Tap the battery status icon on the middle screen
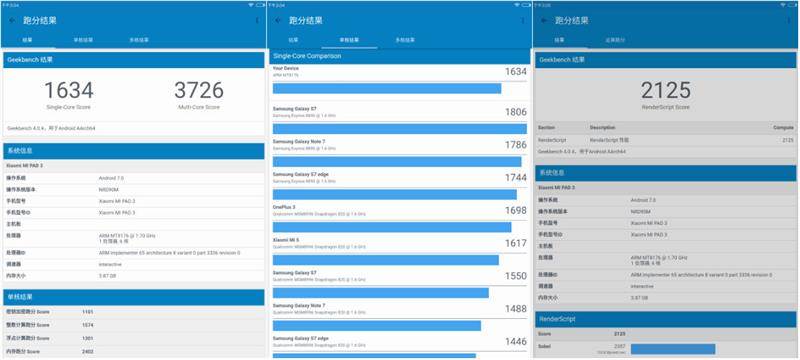Viewport: 800px width, 360px height. pyautogui.click(x=526, y=5)
